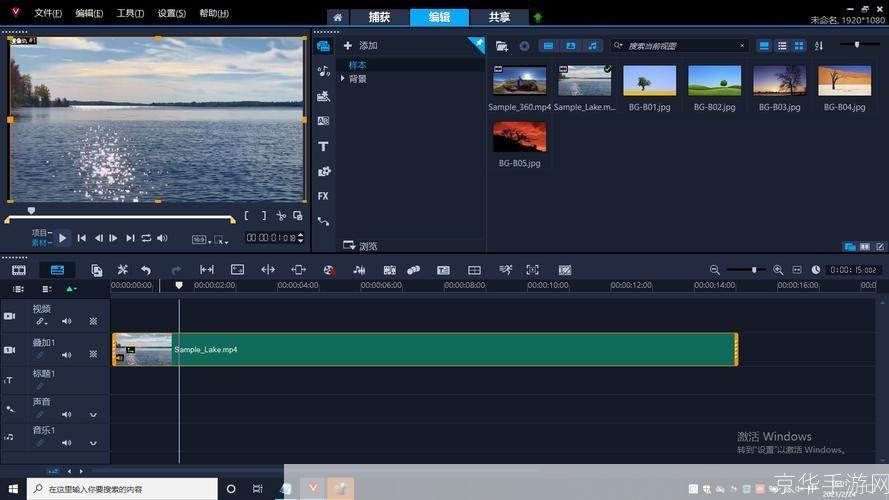Open the Title (T) library icon
The image size is (889, 500).
[323, 146]
